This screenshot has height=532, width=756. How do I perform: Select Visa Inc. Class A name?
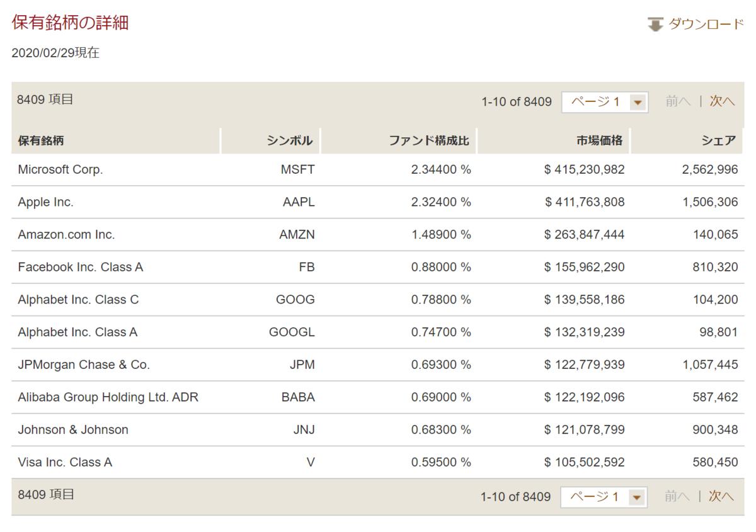[x=66, y=462]
